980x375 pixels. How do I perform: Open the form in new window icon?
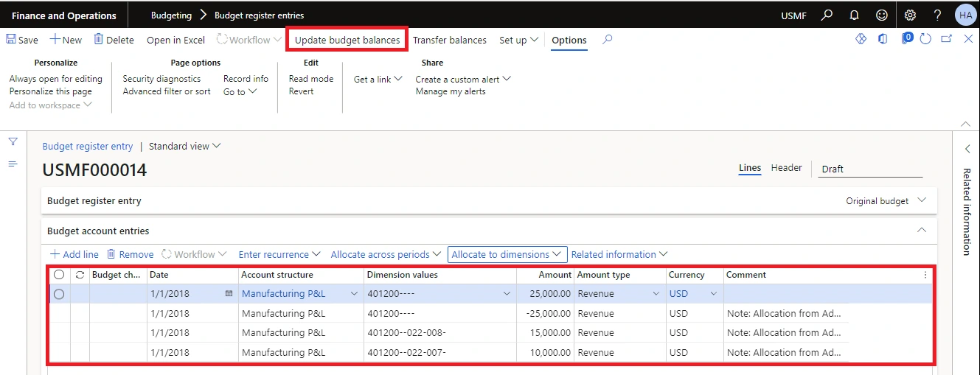[947, 39]
